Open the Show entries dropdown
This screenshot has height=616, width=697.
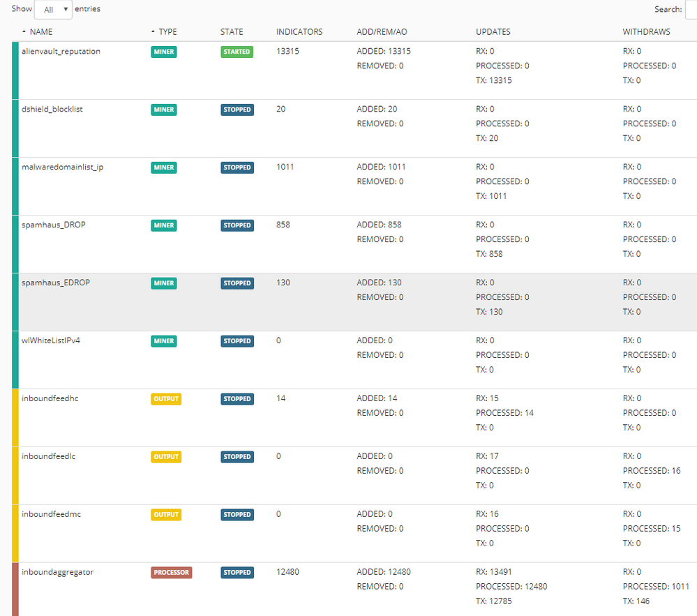pyautogui.click(x=53, y=10)
